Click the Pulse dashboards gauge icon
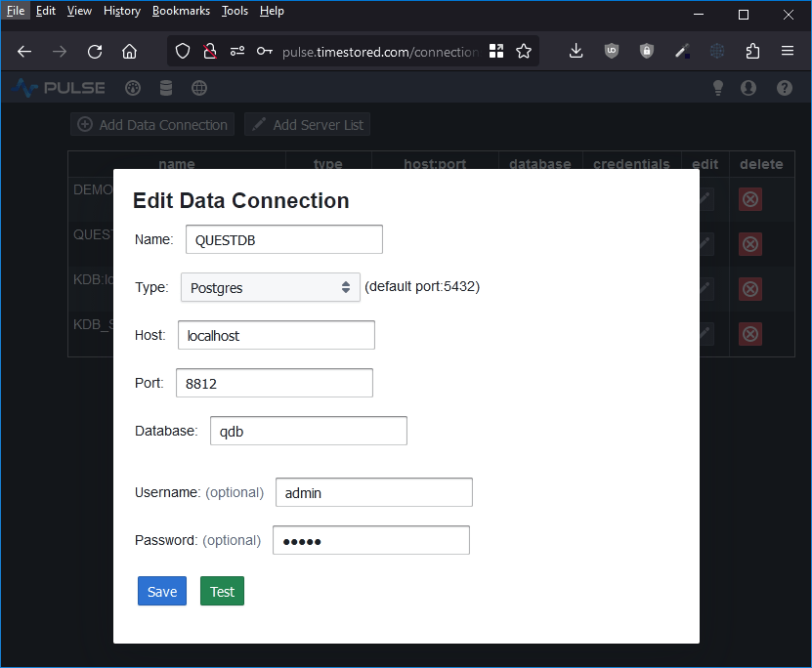This screenshot has height=668, width=812. coord(133,88)
